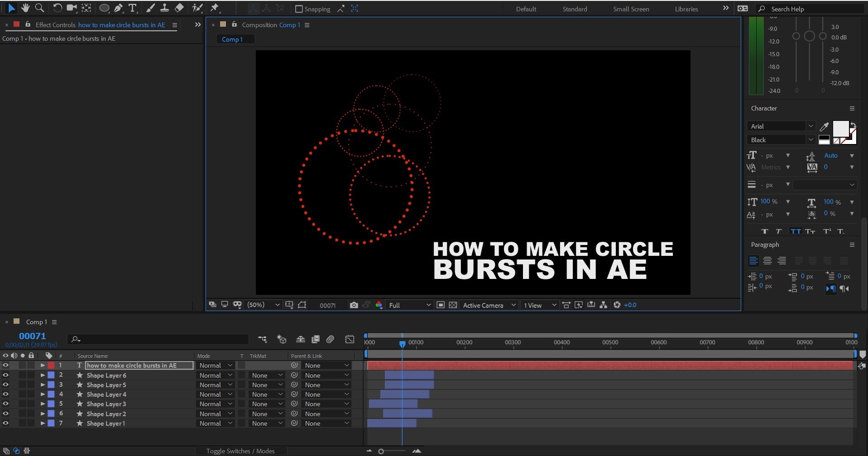Click the Reset Exposure icon

617,305
